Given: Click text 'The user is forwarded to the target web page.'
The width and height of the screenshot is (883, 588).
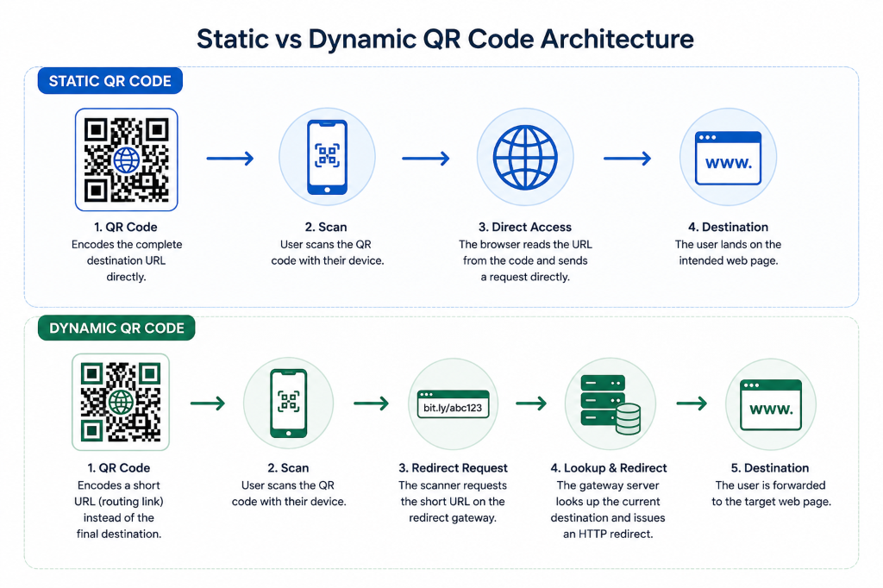Looking at the screenshot, I should pos(771,493).
